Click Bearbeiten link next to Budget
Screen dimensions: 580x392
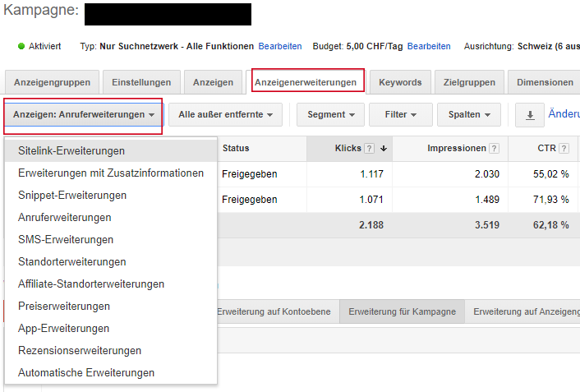point(429,46)
